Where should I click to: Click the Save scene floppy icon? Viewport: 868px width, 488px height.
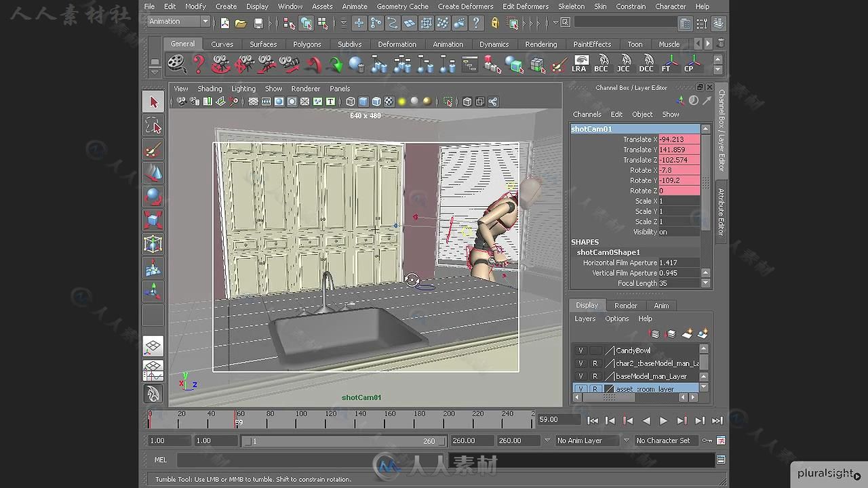258,23
